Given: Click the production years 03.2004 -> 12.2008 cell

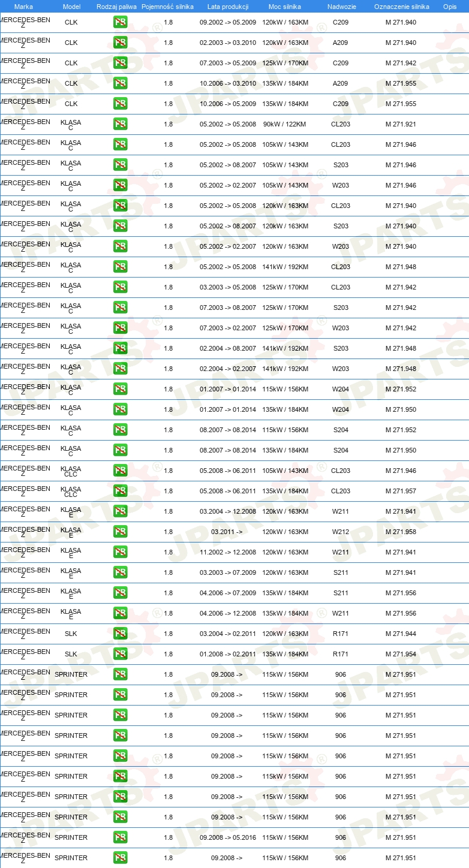Looking at the screenshot, I should 228,511.
